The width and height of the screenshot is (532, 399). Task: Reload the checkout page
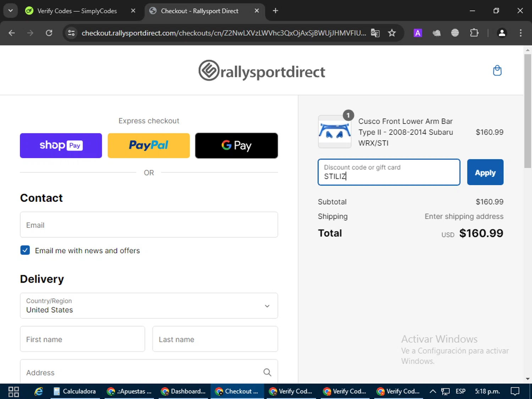pos(49,33)
